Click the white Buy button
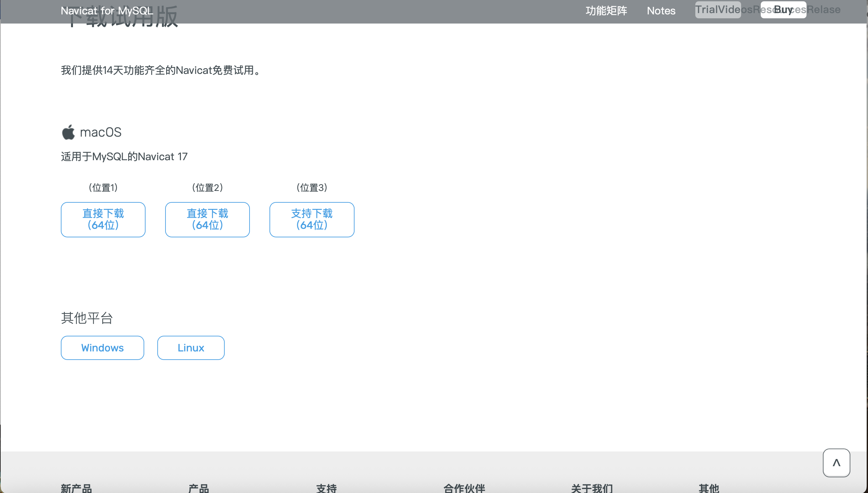Image resolution: width=868 pixels, height=493 pixels. pyautogui.click(x=783, y=9)
